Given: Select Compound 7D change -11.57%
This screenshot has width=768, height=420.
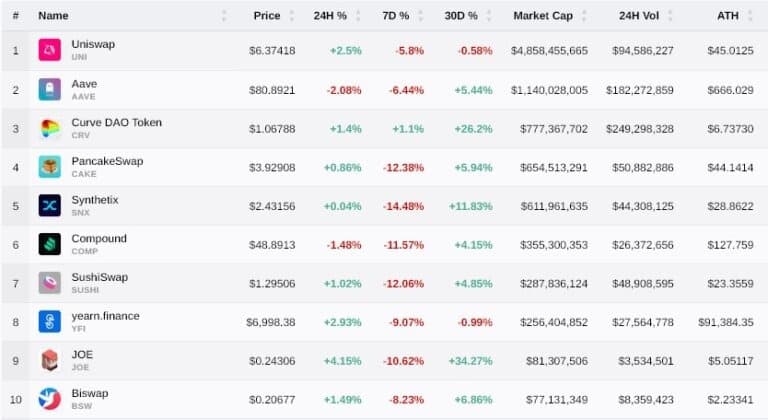Looking at the screenshot, I should [x=404, y=245].
